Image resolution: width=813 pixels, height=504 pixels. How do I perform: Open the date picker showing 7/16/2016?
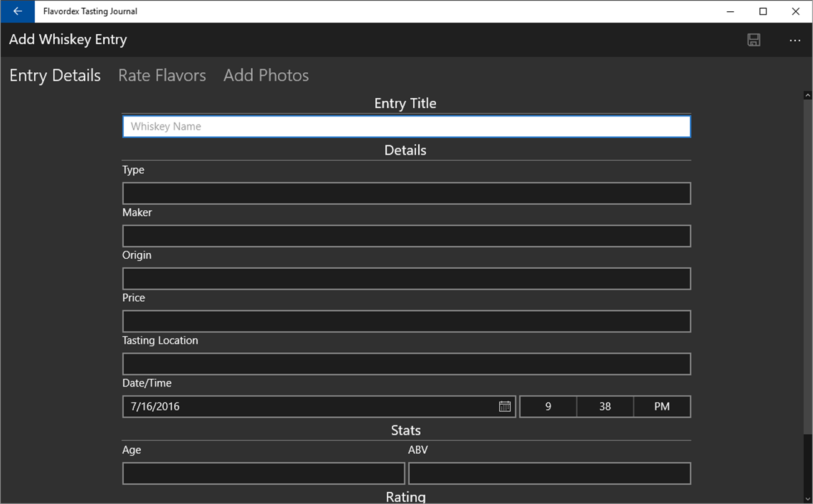tap(319, 406)
